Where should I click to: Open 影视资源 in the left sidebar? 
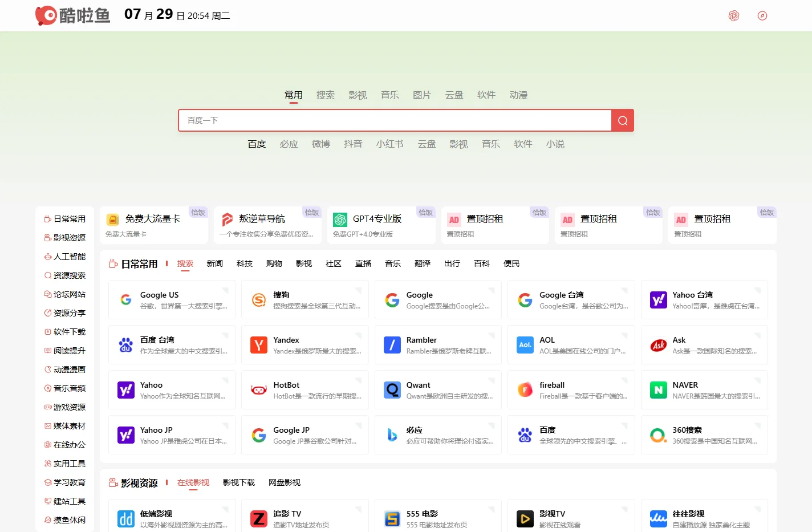(x=65, y=238)
